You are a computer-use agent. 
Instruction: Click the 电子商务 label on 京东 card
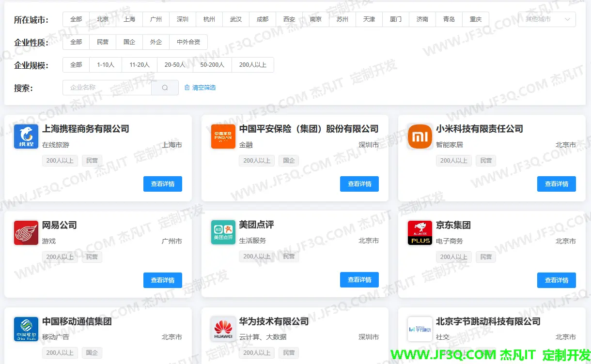(450, 241)
